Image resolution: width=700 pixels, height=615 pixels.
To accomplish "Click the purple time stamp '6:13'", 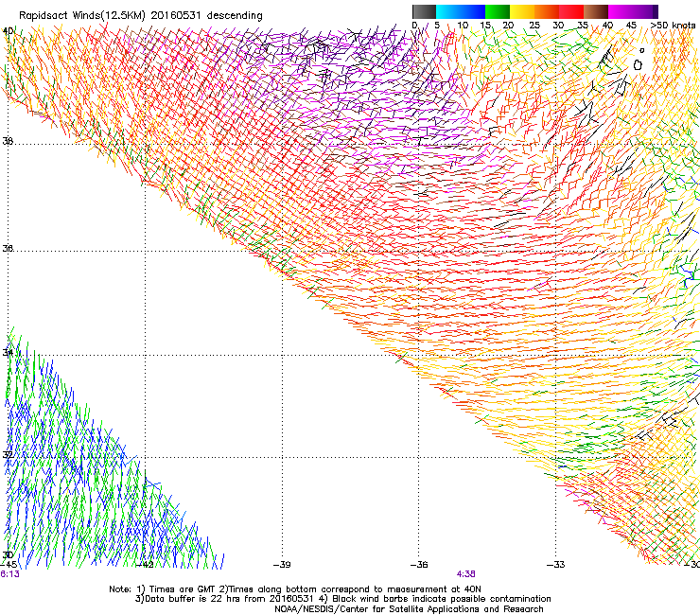I will 9,574.
